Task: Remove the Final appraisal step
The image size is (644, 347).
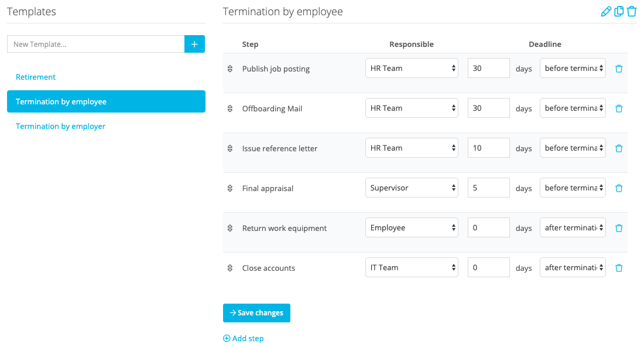Action: click(619, 188)
